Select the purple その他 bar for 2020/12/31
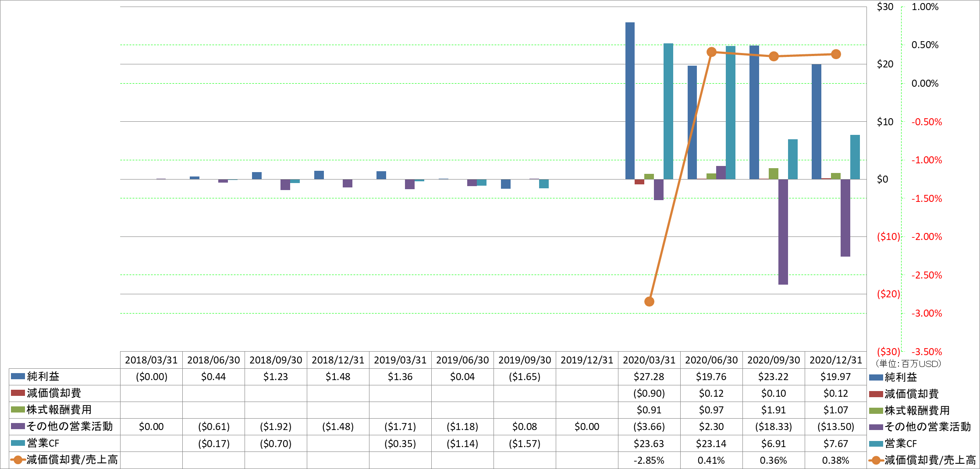 click(845, 218)
